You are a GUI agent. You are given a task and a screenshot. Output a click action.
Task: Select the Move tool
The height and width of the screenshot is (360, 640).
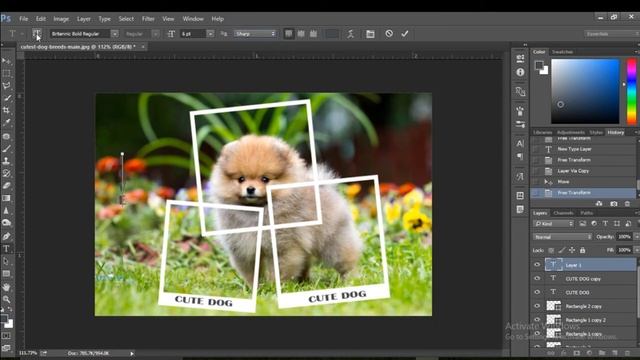(x=6, y=61)
